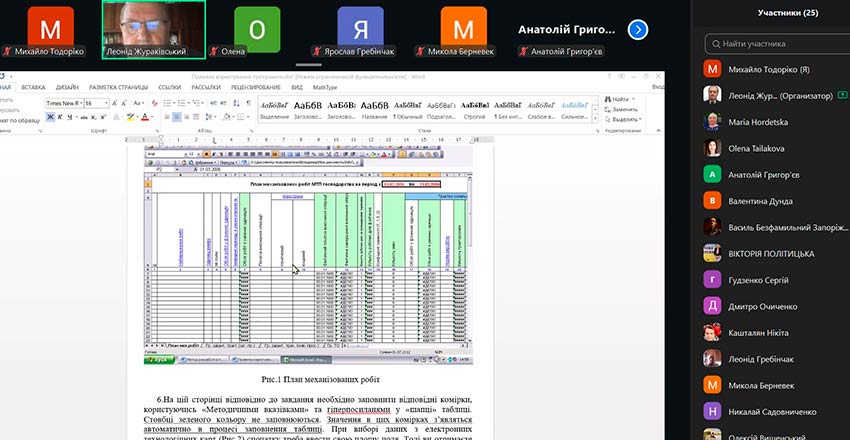
Task: Click the search magnifier icon in participants
Action: (x=714, y=43)
